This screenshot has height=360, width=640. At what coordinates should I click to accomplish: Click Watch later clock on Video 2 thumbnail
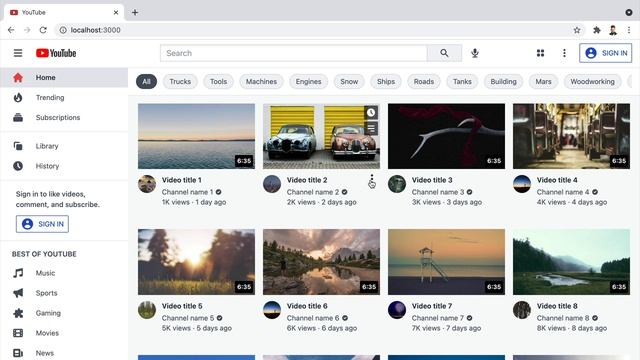click(x=371, y=113)
